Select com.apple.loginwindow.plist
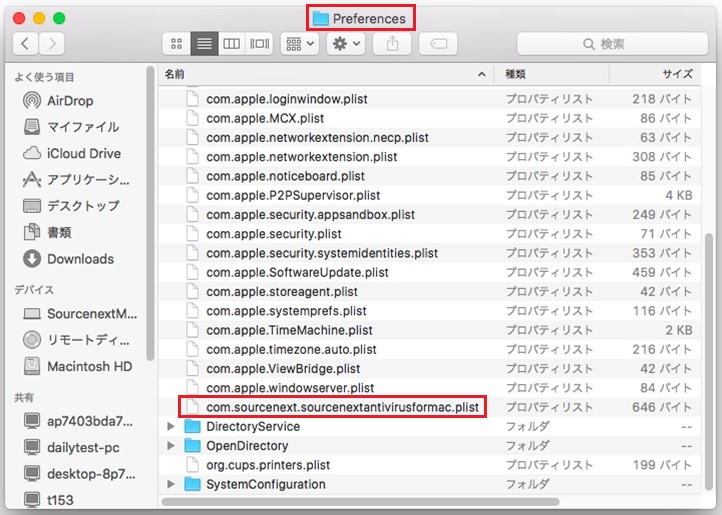722x515 pixels. [x=287, y=99]
